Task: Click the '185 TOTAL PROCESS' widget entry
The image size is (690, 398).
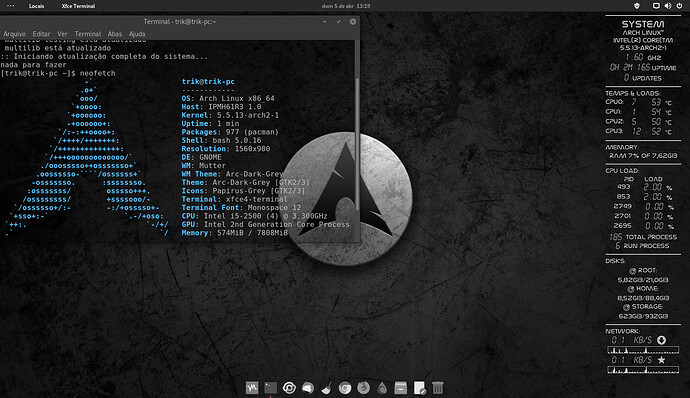Action: (x=643, y=237)
